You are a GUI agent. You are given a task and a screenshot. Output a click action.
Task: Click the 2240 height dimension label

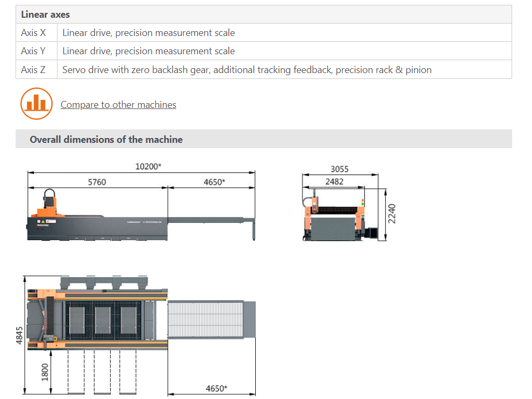tap(392, 214)
